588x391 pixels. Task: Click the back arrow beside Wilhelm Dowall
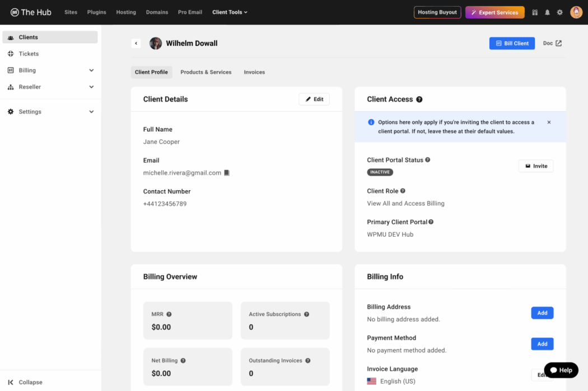[136, 43]
